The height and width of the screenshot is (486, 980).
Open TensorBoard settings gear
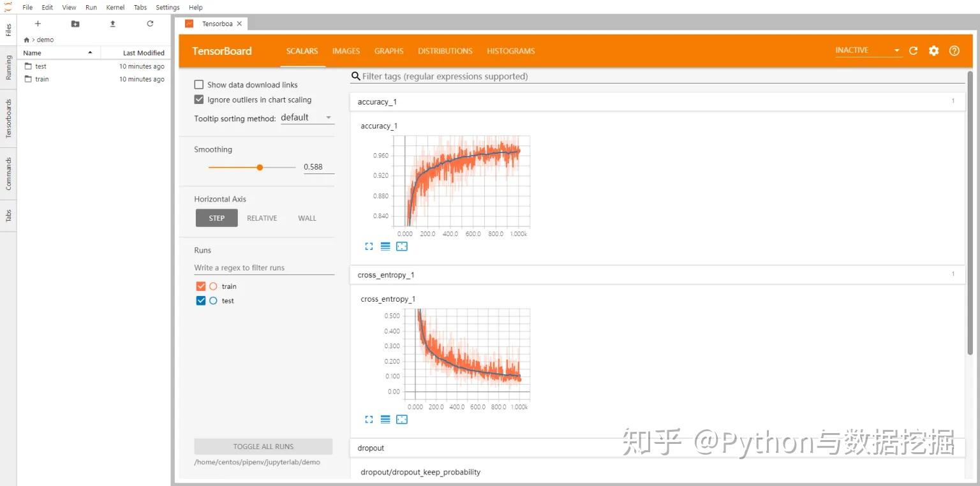(x=933, y=50)
